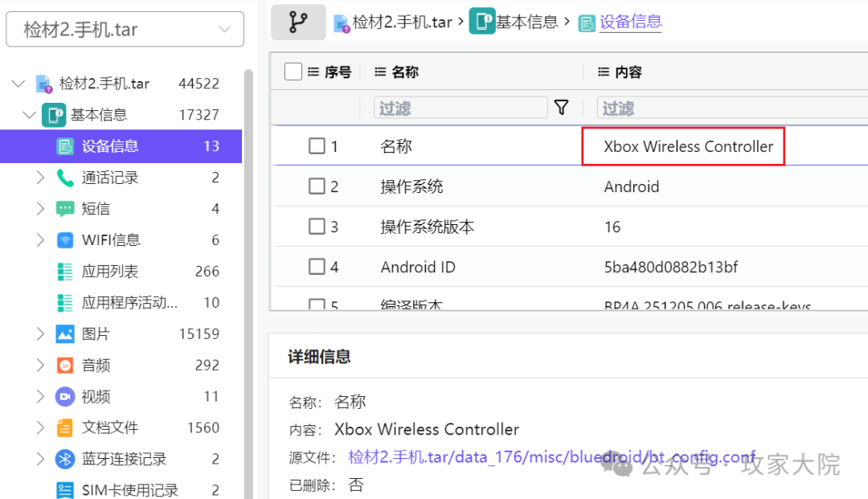The image size is (868, 499).
Task: Click the 通话记录 phone icon
Action: [65, 178]
